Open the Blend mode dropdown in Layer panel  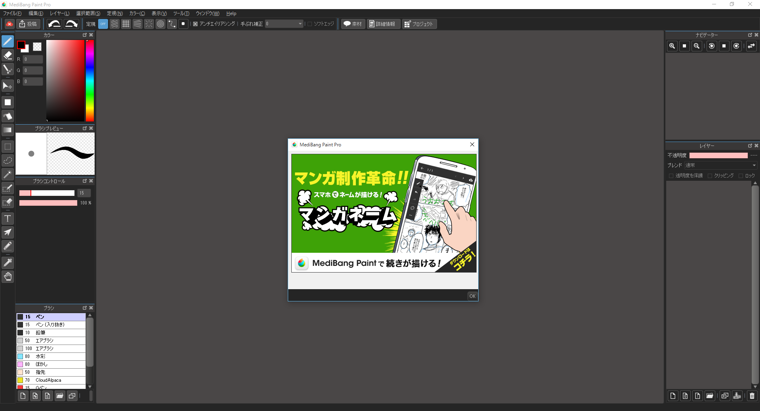[720, 165]
